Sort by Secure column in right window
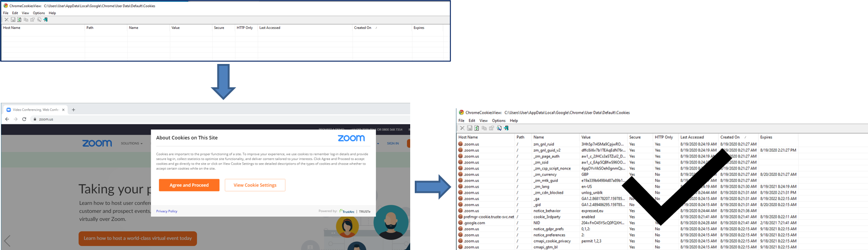The image size is (868, 250). click(x=640, y=137)
